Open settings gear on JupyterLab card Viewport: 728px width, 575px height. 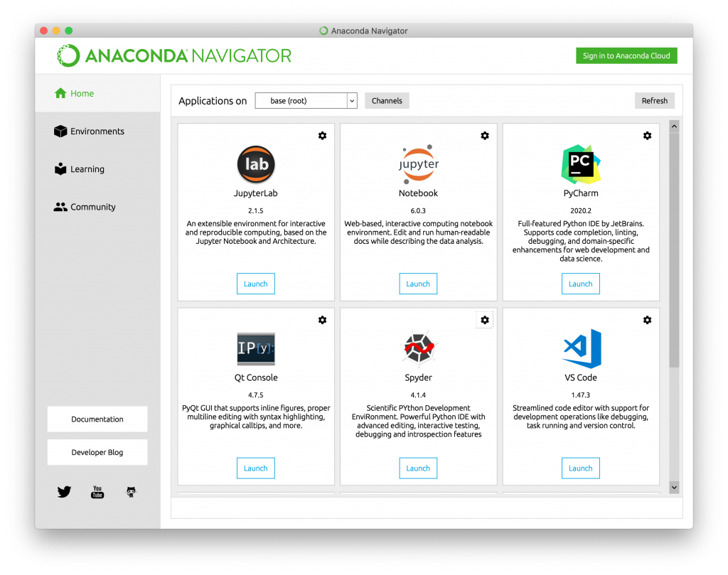[322, 136]
